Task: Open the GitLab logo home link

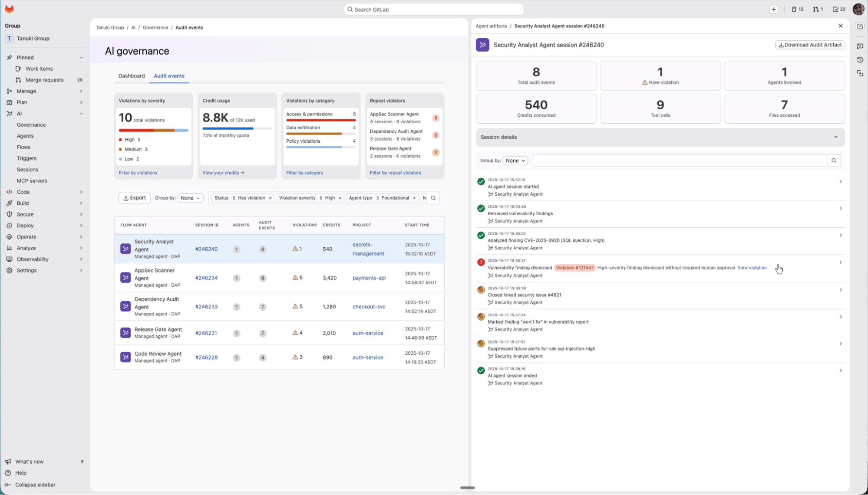Action: (9, 9)
